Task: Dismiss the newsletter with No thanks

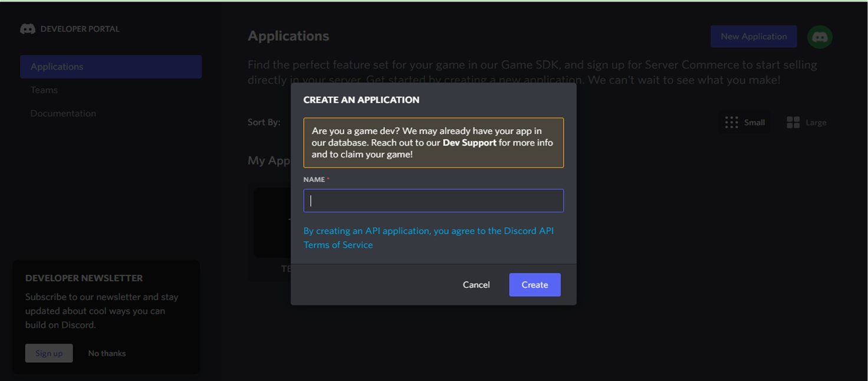Action: pyautogui.click(x=107, y=353)
